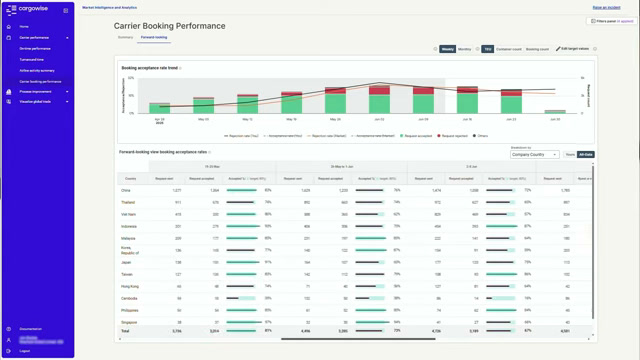Click the Country column header
Viewport: 640px width, 360px height.
[x=131, y=179]
